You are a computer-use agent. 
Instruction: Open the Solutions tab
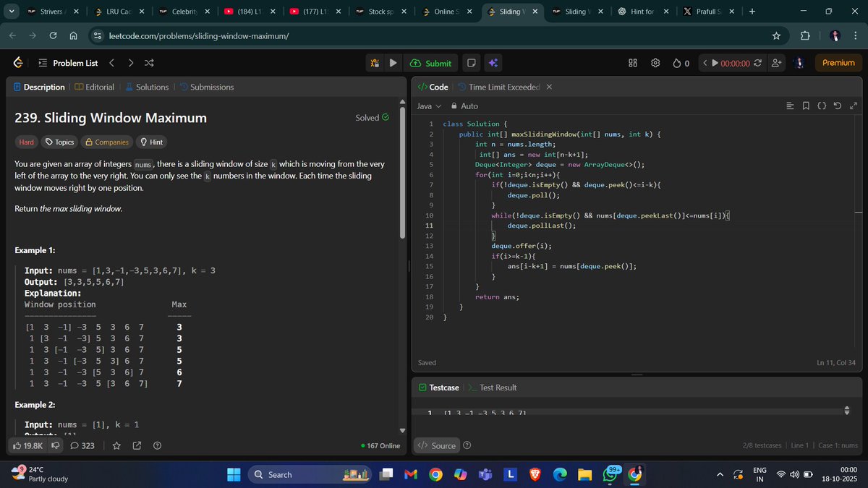[147, 87]
